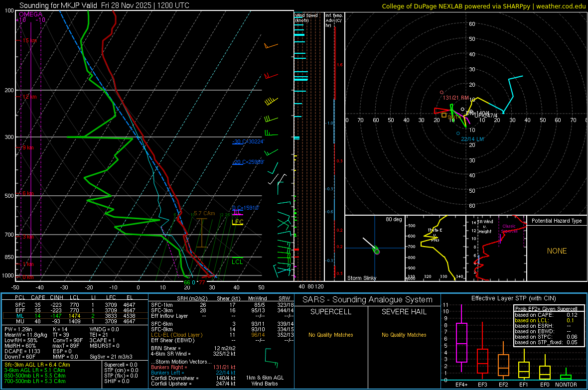Click the 'DCAPE = 1133' value
The width and height of the screenshot is (588, 390).
[22, 351]
